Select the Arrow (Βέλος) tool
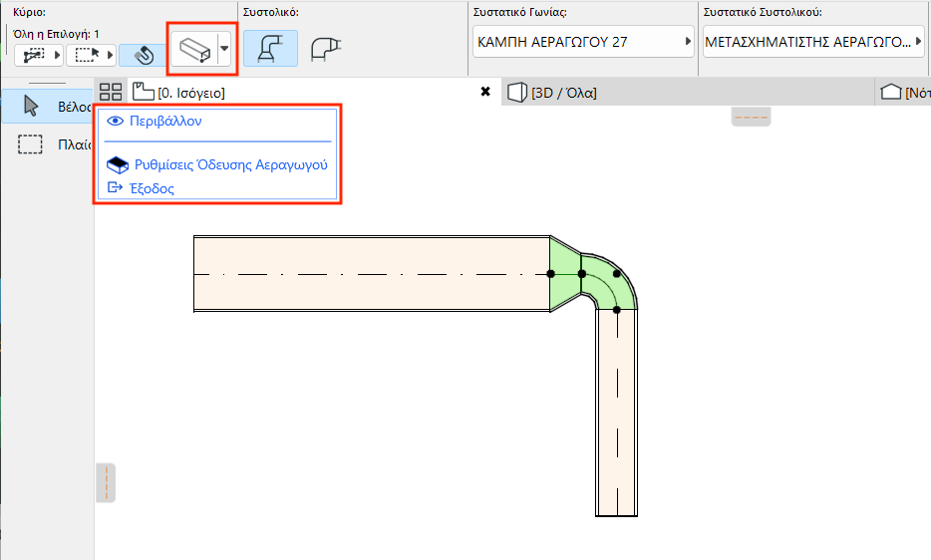 (x=48, y=107)
